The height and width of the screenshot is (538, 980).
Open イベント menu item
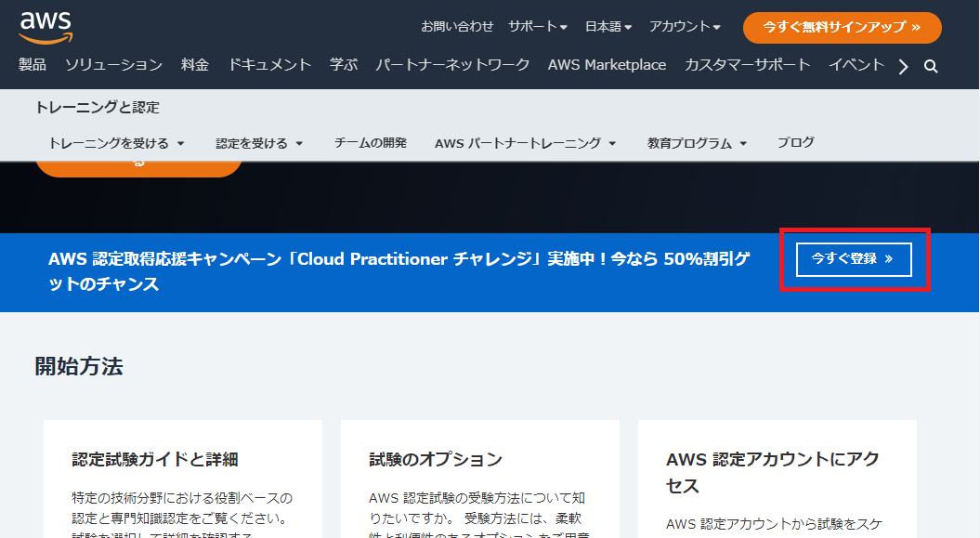pos(856,65)
